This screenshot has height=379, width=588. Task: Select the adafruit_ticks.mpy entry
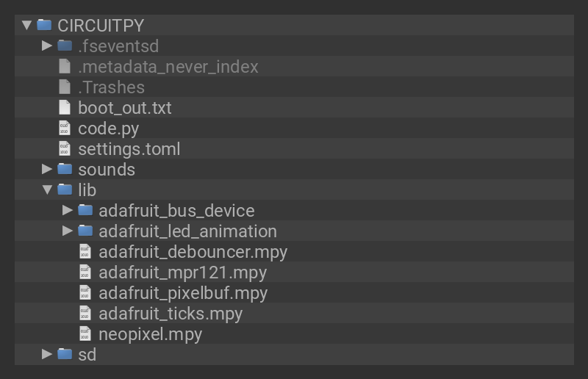pyautogui.click(x=171, y=314)
